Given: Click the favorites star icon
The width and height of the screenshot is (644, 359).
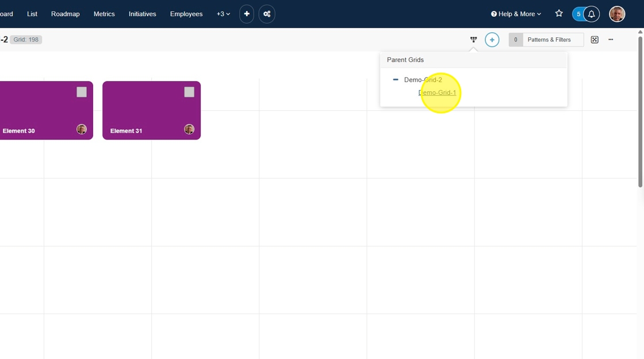Looking at the screenshot, I should coord(559,14).
